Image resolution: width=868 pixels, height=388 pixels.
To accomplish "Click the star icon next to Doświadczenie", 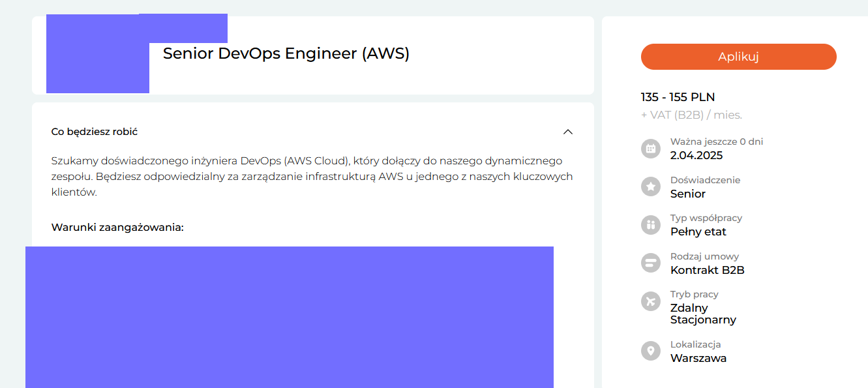I will tap(650, 187).
